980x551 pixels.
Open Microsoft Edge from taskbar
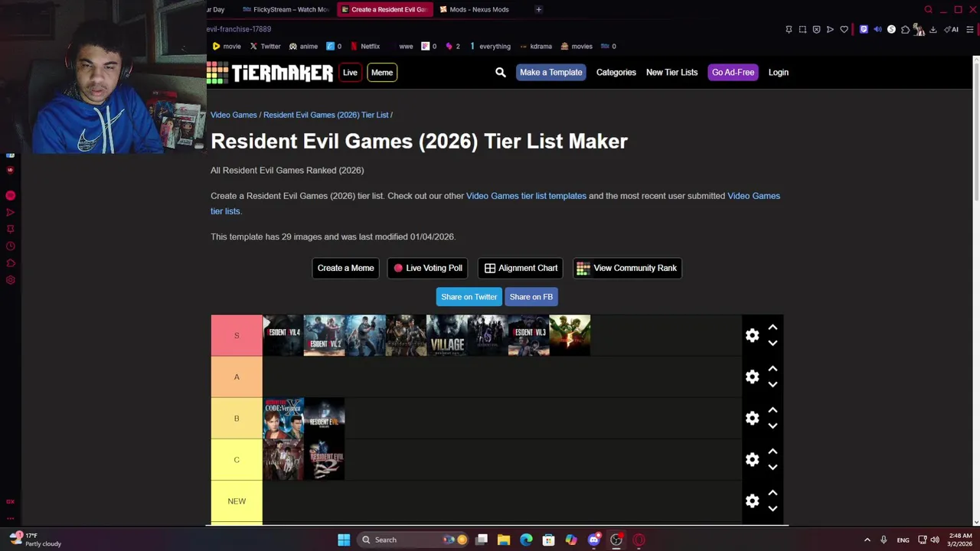point(526,540)
